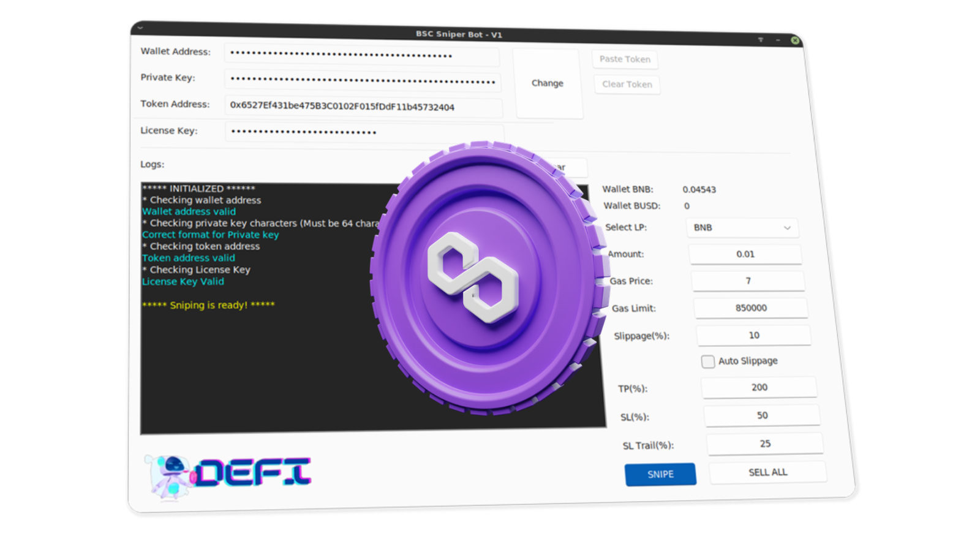
Task: Click the Private Key input field
Action: coord(363,81)
